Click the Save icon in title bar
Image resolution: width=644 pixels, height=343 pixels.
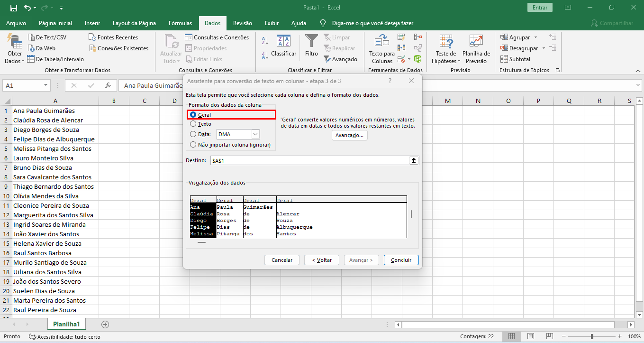14,8
